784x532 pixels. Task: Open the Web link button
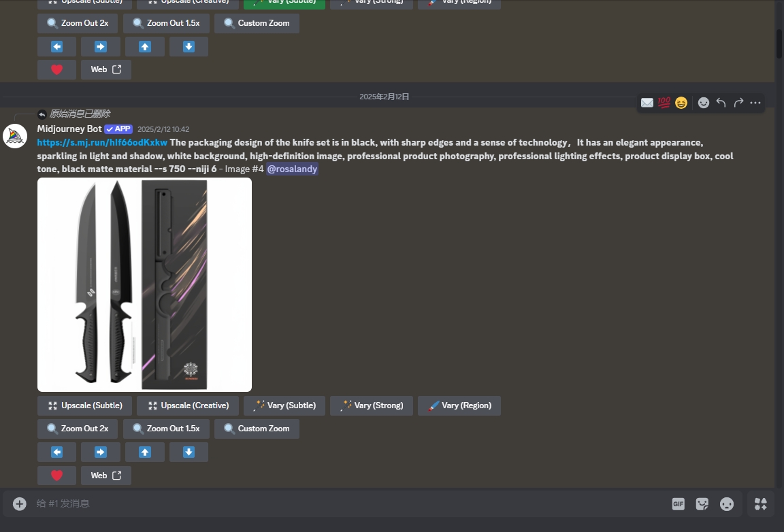(x=105, y=475)
